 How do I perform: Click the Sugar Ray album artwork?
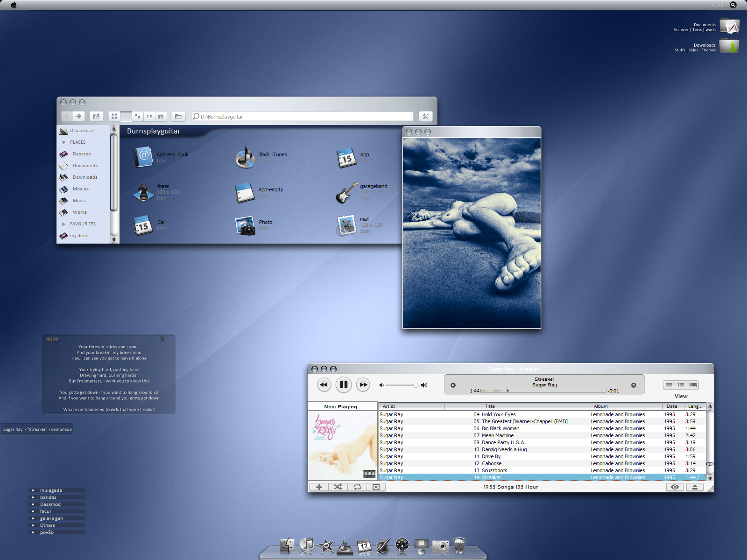343,445
